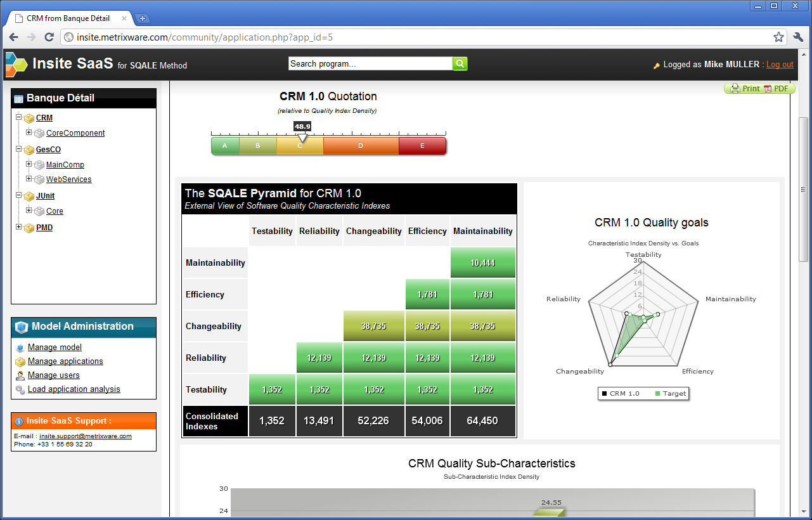Click the Maintainability 10,444 pyramid cell
This screenshot has width=812, height=520.
[x=483, y=263]
